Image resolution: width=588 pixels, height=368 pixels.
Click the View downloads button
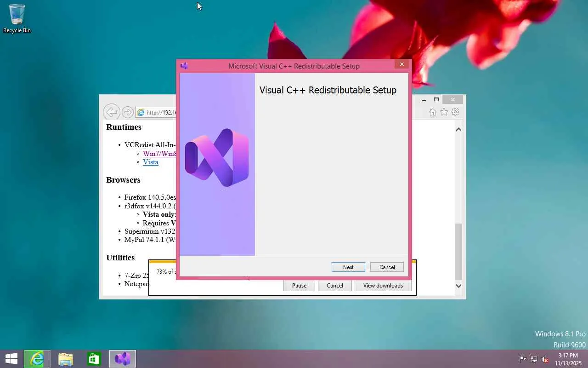[383, 286]
